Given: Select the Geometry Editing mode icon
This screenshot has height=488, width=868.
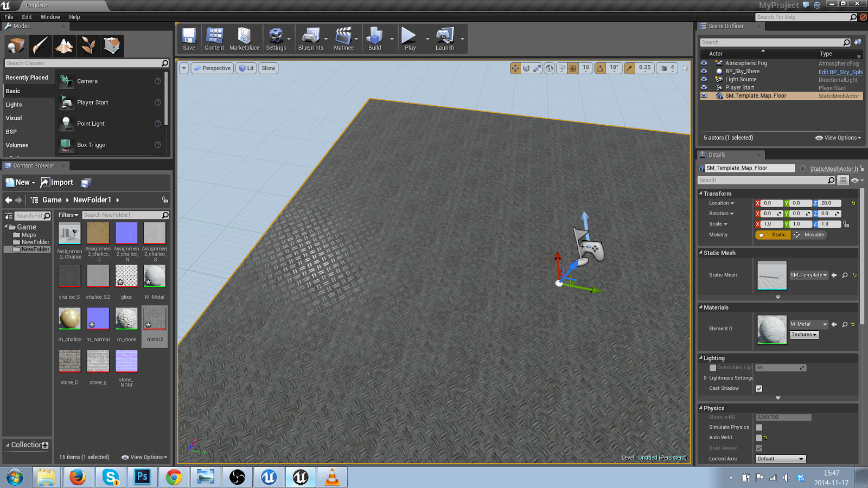Looking at the screenshot, I should [112, 46].
